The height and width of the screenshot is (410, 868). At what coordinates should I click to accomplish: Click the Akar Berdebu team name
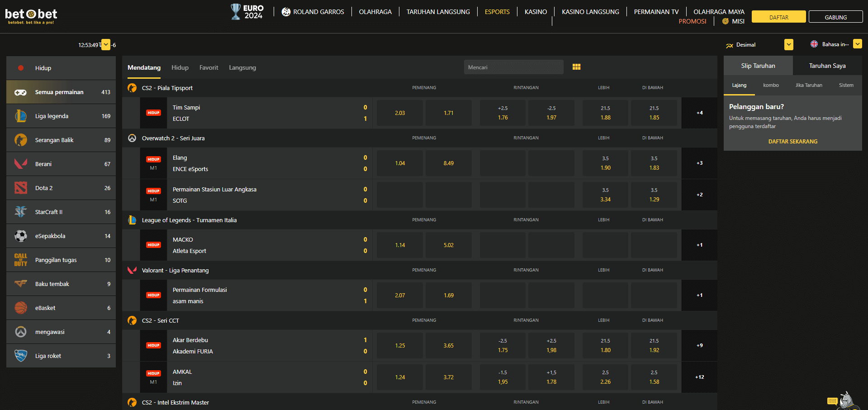[190, 340]
